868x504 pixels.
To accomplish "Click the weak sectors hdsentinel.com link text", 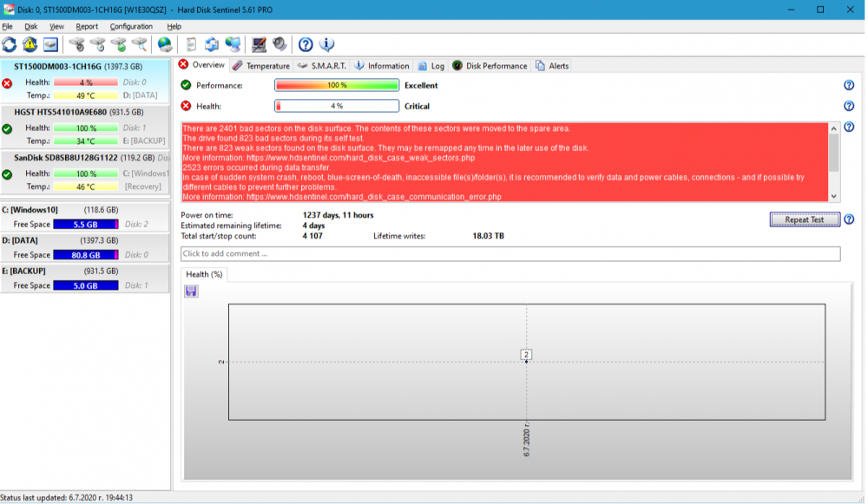I will (x=360, y=158).
